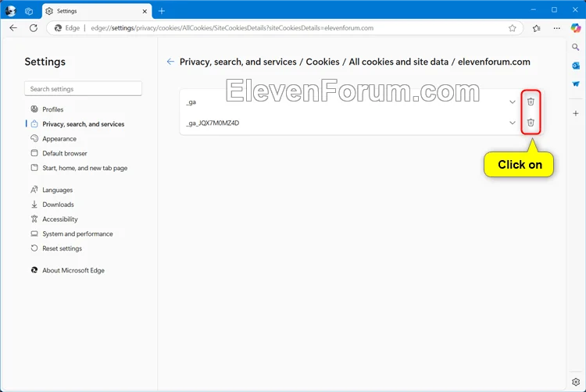
Task: Open sidebar settings gear at bottom
Action: 576,382
